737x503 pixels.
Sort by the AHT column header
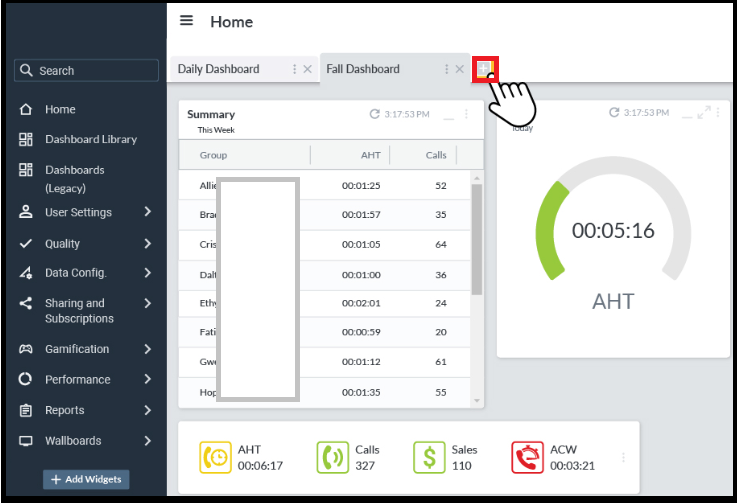[371, 155]
